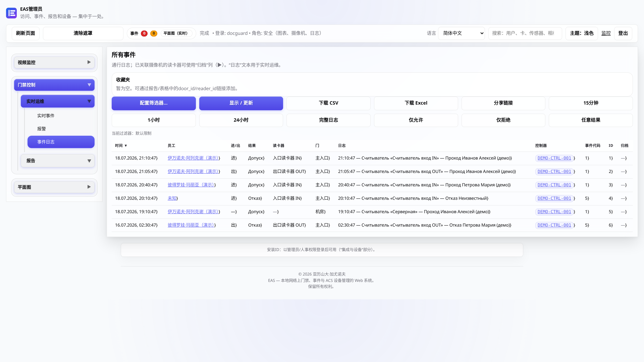Expand the 视频监控 section arrow
The width and height of the screenshot is (644, 362).
(89, 62)
